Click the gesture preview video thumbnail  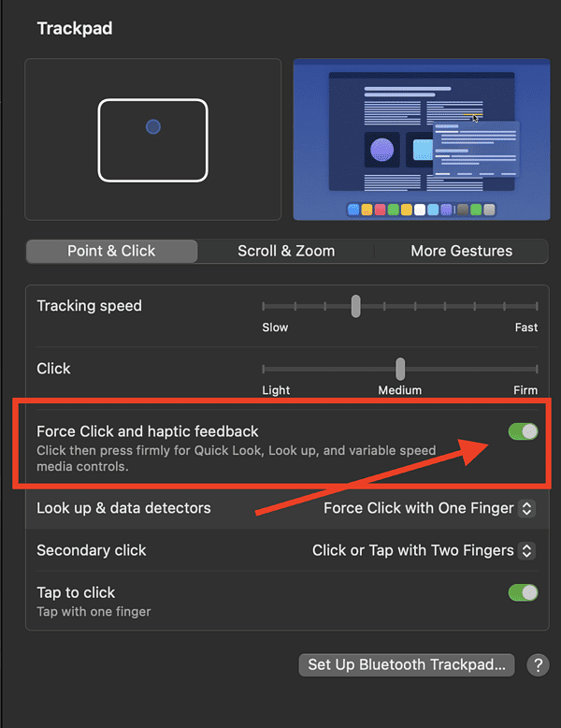pos(421,139)
